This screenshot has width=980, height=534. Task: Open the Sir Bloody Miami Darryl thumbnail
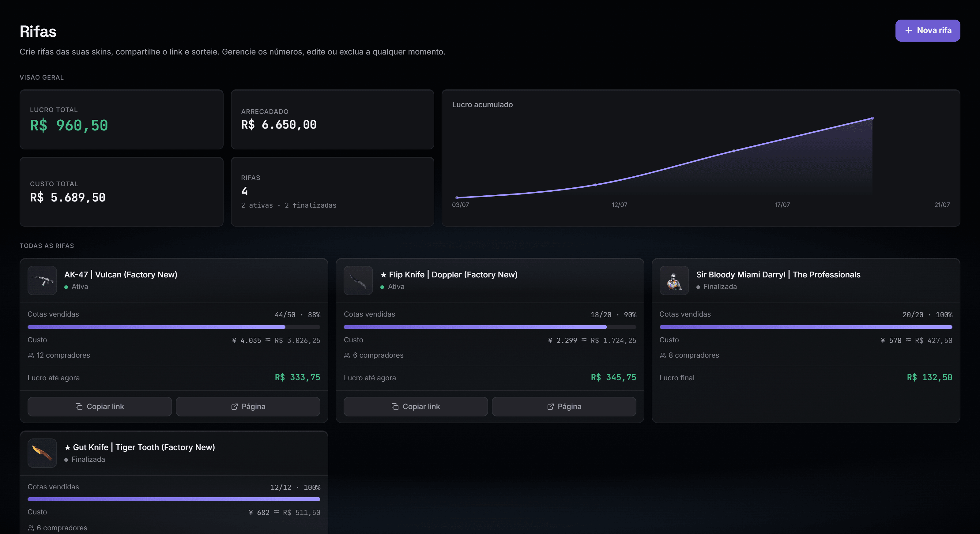pos(674,280)
